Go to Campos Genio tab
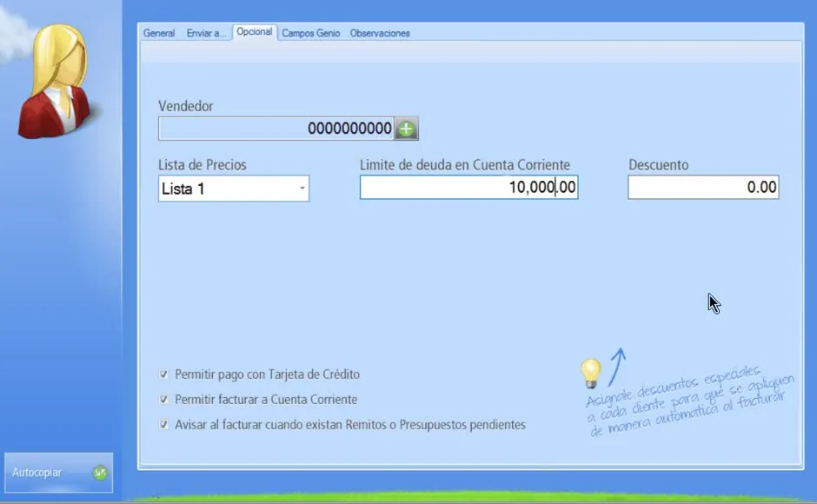Image resolution: width=817 pixels, height=504 pixels. (310, 33)
